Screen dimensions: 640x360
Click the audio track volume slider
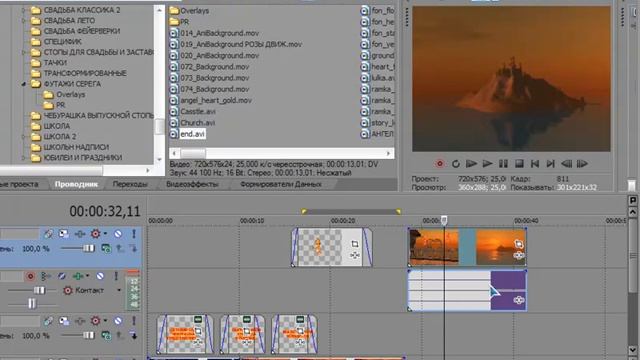[x=40, y=291]
